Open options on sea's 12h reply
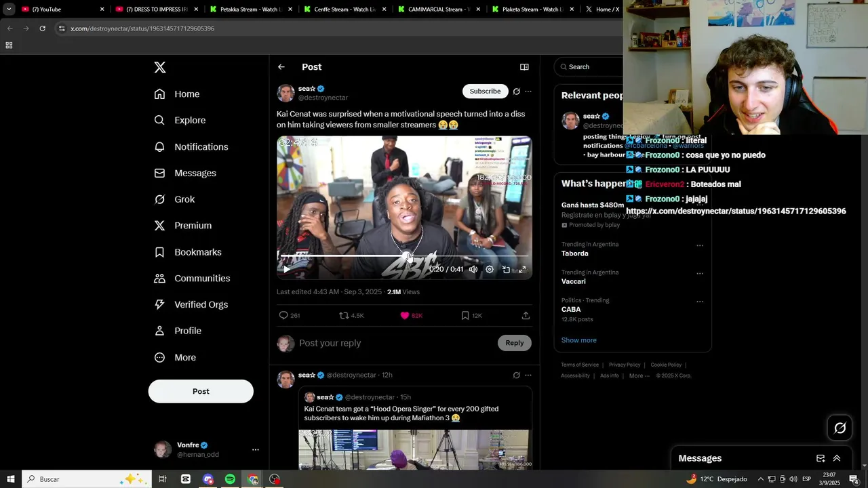The width and height of the screenshot is (868, 488). pyautogui.click(x=528, y=375)
